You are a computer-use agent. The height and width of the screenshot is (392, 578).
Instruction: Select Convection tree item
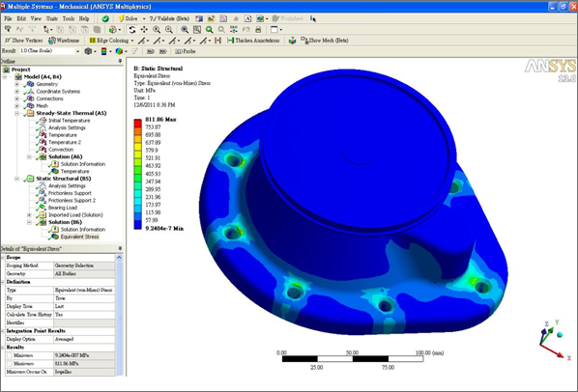pos(61,150)
